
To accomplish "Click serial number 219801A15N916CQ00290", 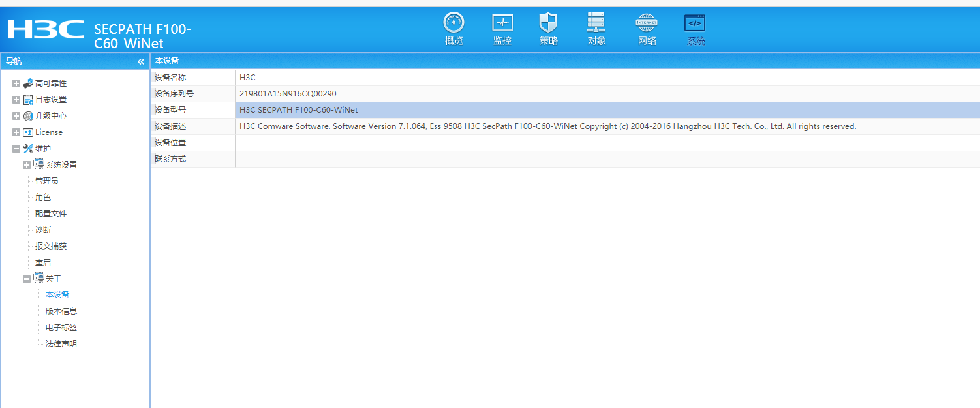I will point(288,94).
